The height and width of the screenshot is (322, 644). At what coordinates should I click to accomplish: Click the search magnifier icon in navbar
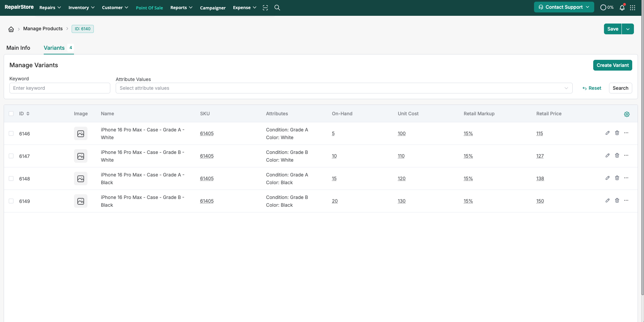pos(277,8)
